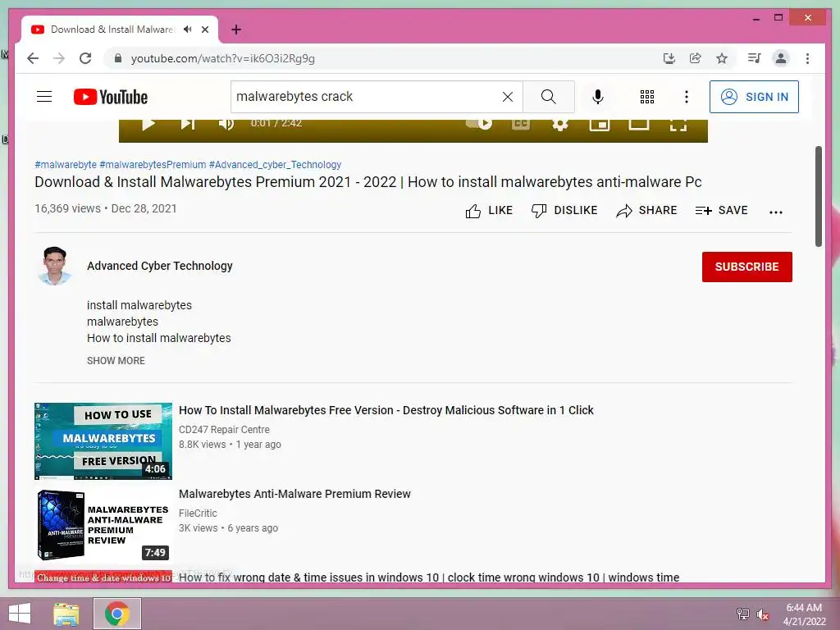Save video to a playlist
The height and width of the screenshot is (630, 840).
point(721,211)
